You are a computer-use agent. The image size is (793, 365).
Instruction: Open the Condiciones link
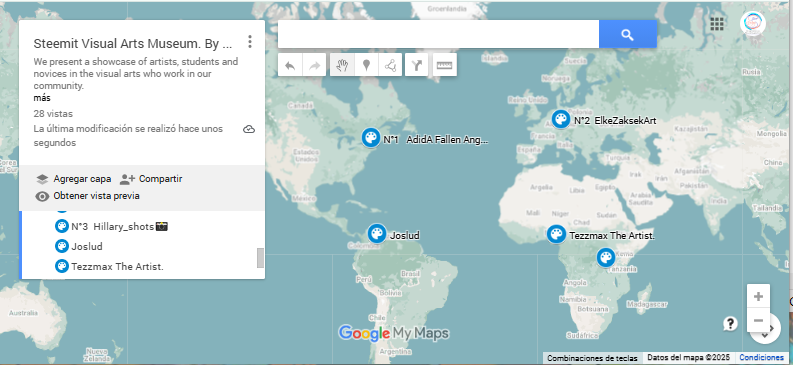[762, 357]
